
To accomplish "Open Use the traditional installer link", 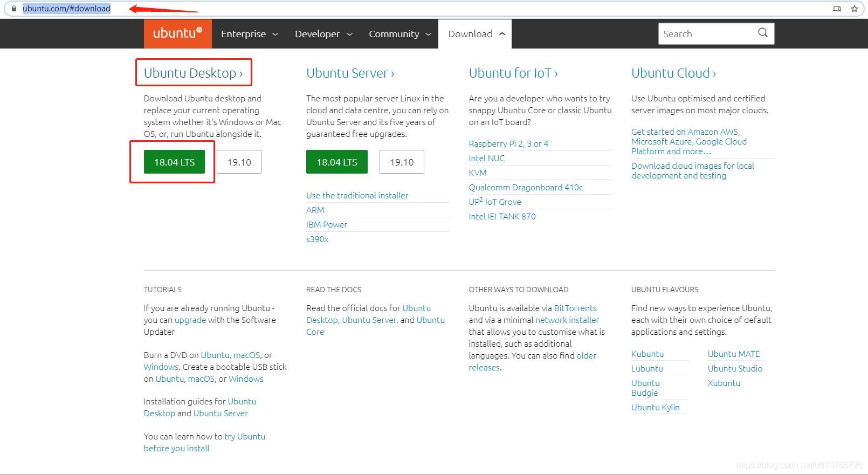I will tap(357, 195).
